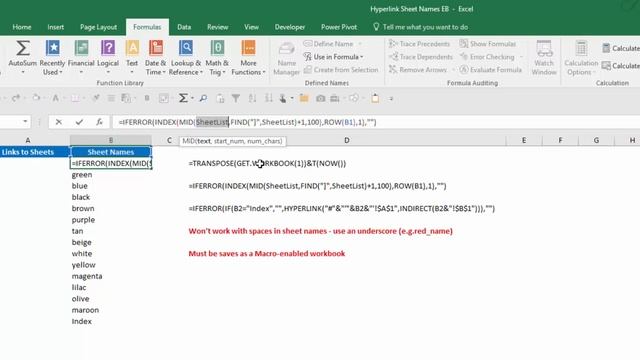The height and width of the screenshot is (360, 640).
Task: Select column D header
Action: tap(347, 140)
